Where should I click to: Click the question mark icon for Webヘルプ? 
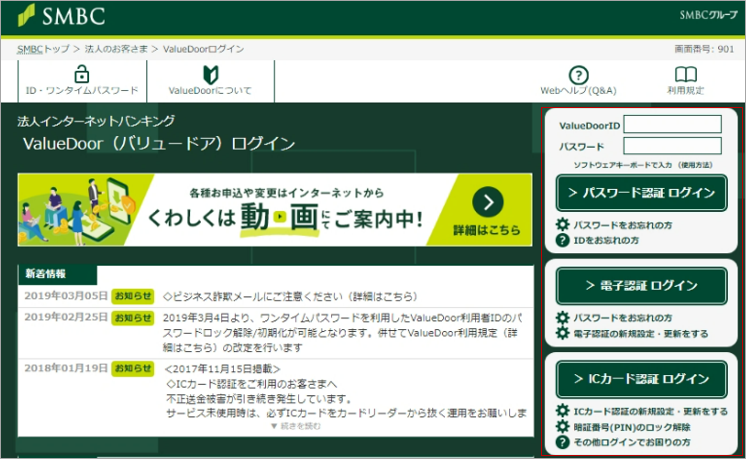[578, 75]
